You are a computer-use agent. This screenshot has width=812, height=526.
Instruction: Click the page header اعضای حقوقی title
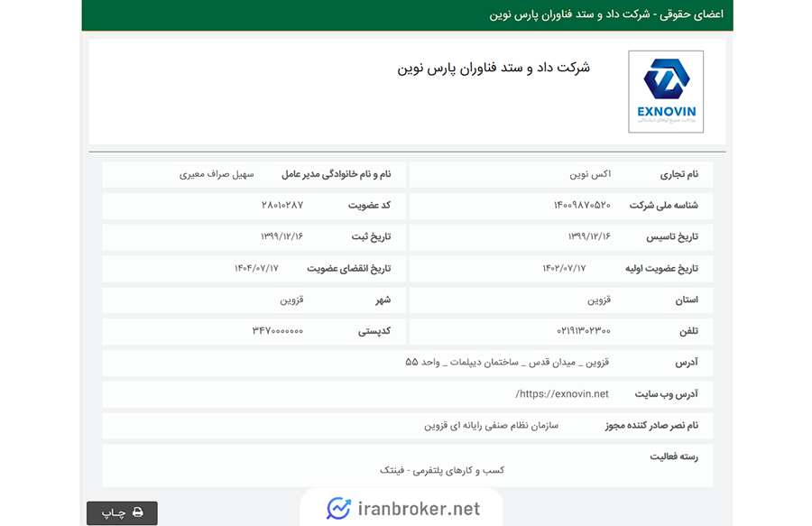pos(606,14)
